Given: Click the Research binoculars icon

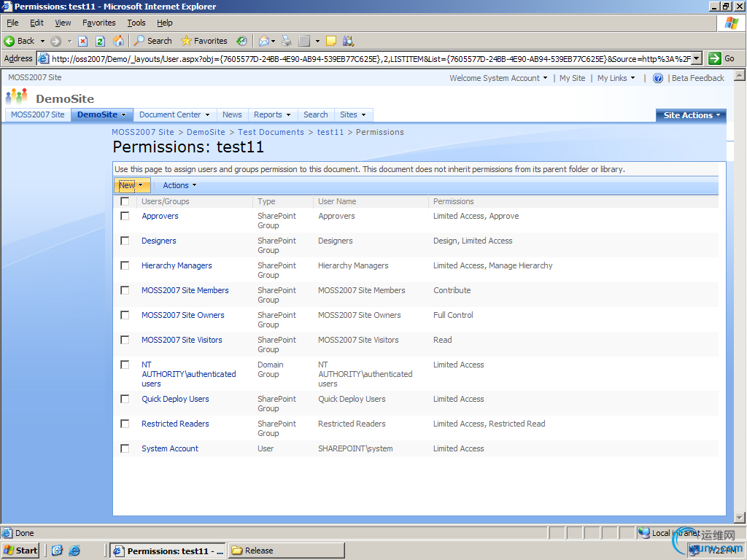Looking at the screenshot, I should point(348,41).
